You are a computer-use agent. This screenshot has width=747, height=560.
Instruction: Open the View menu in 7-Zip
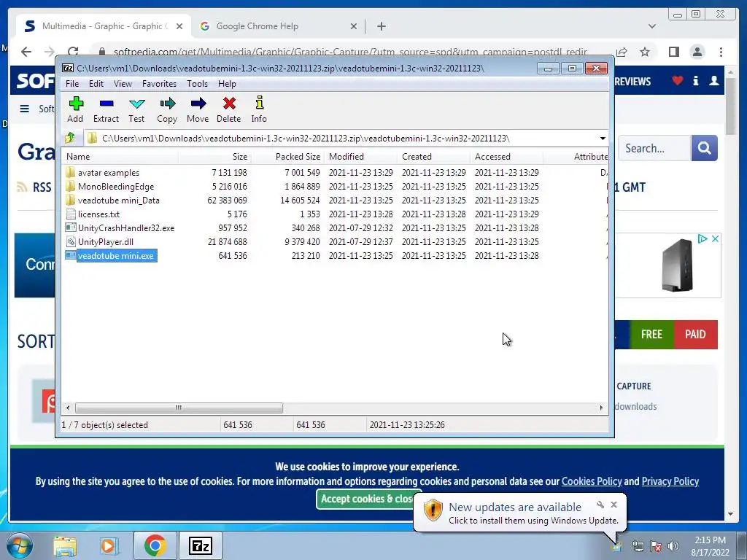click(x=123, y=84)
